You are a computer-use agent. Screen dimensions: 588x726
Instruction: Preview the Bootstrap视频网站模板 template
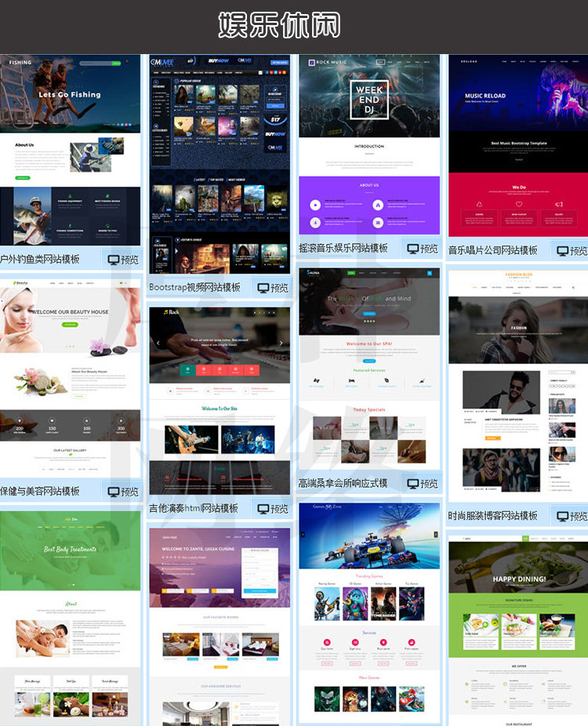tap(273, 288)
